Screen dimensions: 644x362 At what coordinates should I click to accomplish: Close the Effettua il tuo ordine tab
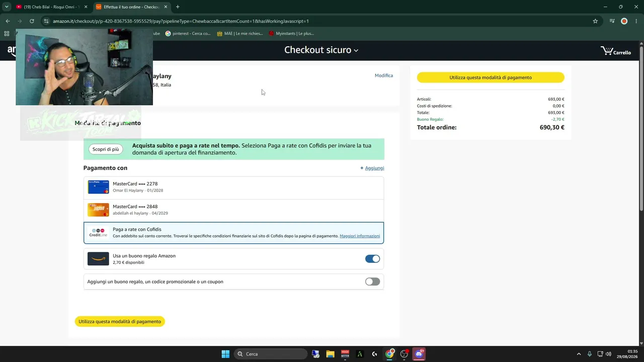pos(166,7)
